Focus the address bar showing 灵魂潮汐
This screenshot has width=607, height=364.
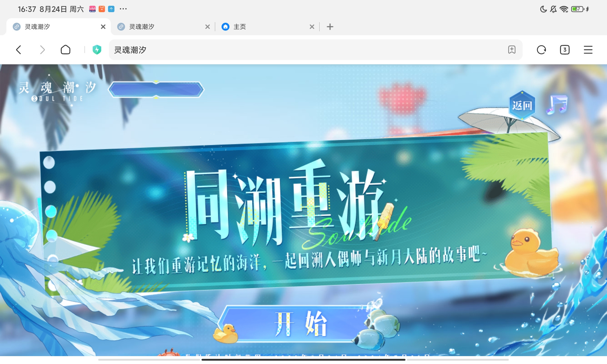click(x=316, y=50)
